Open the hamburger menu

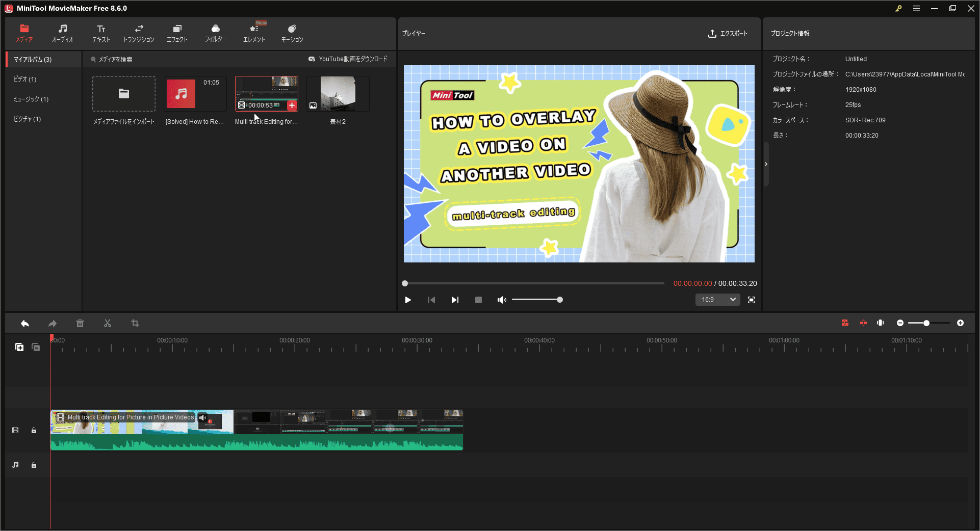(x=916, y=8)
